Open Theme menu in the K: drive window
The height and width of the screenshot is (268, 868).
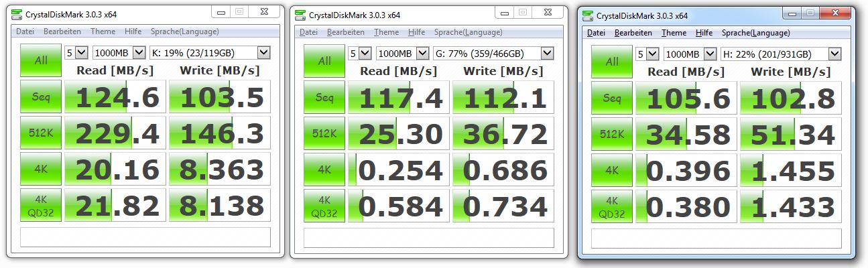click(x=103, y=31)
